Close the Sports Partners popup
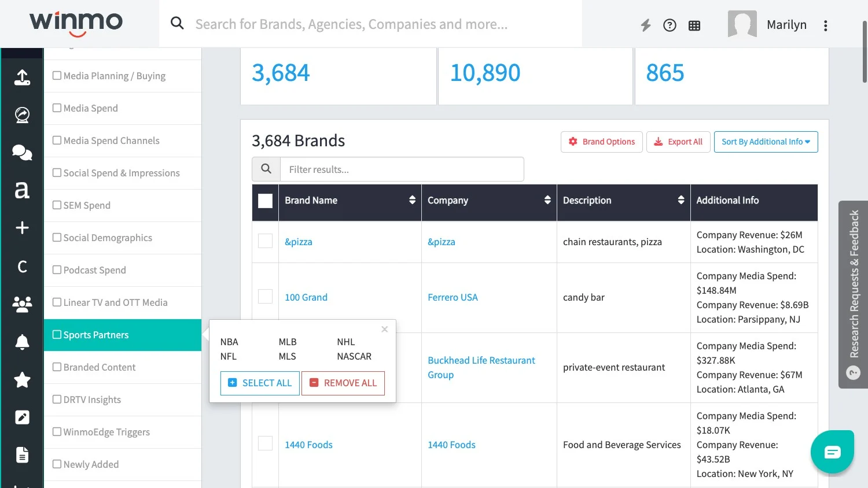Image resolution: width=868 pixels, height=488 pixels. point(384,329)
